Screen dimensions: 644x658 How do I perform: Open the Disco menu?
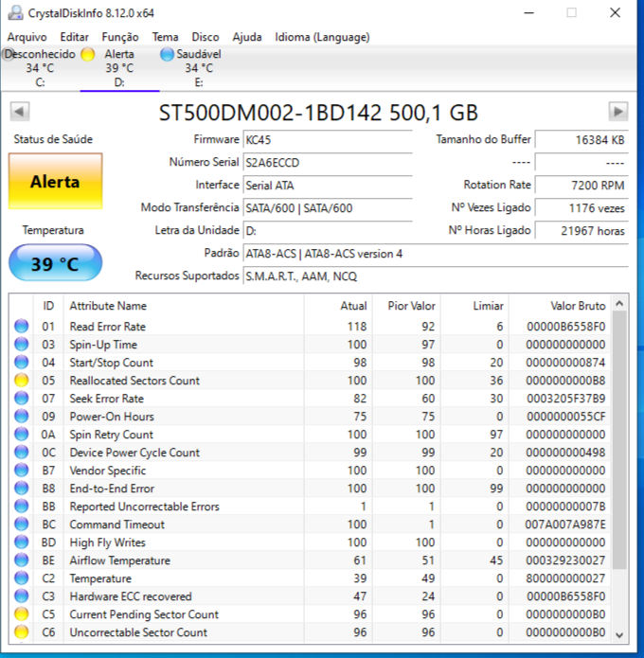206,37
